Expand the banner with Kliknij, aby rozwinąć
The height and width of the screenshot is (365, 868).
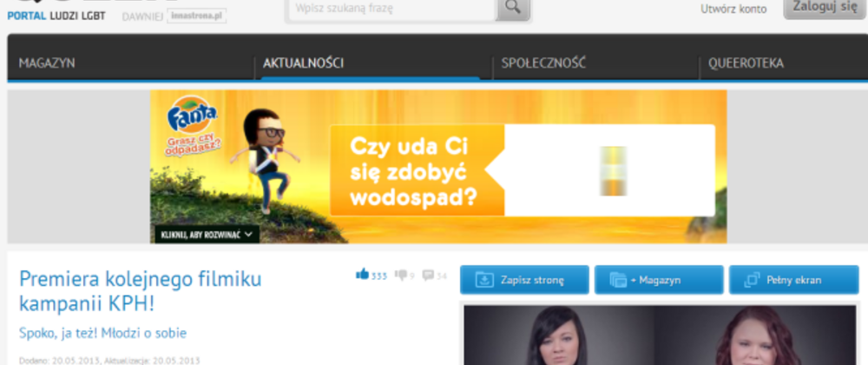pyautogui.click(x=206, y=235)
